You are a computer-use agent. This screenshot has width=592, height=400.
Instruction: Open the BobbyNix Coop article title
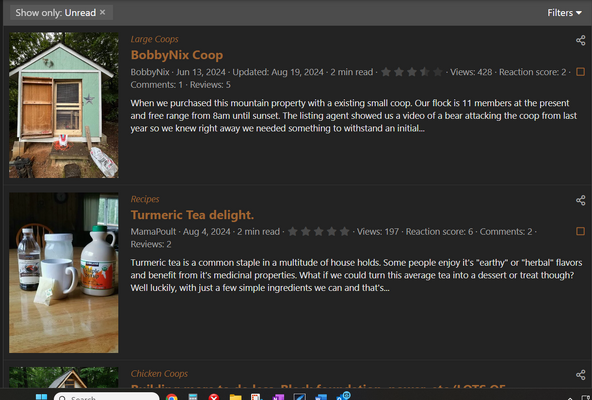177,55
